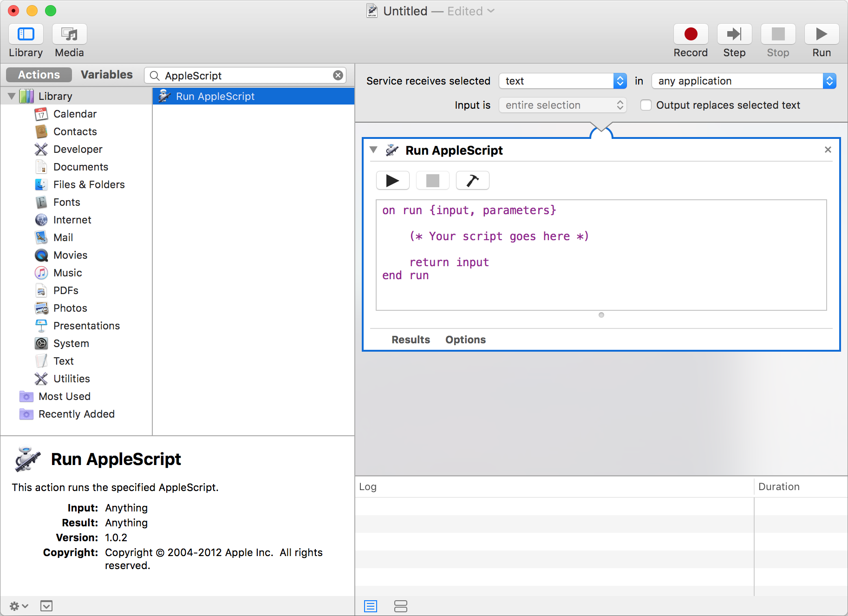Select the Contacts category
The width and height of the screenshot is (848, 616).
[75, 131]
